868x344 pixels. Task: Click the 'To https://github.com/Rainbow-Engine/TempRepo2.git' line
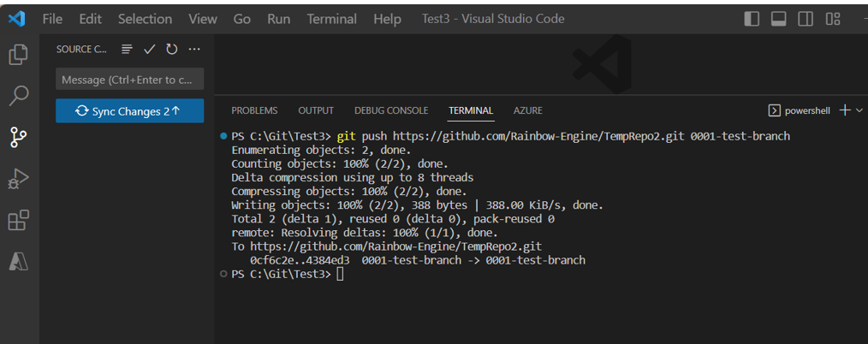tap(387, 246)
